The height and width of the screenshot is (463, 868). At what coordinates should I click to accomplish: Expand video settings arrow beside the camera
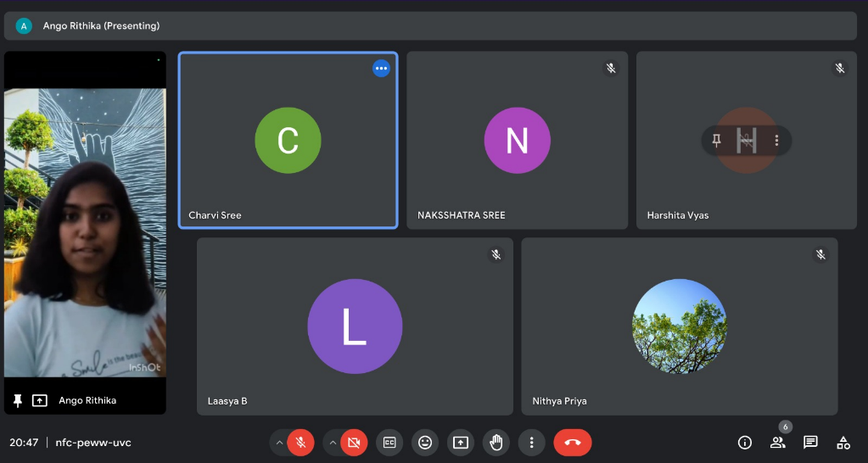(333, 443)
